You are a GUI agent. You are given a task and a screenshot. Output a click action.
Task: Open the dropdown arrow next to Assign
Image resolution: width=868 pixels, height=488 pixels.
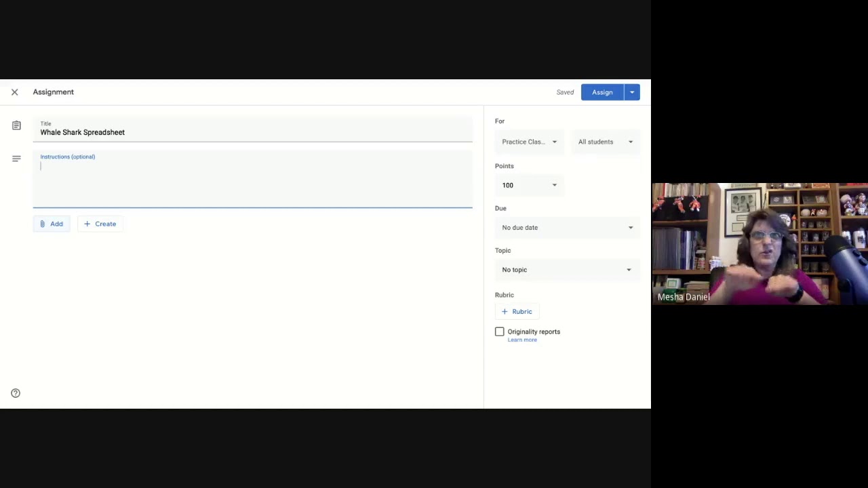coord(632,92)
